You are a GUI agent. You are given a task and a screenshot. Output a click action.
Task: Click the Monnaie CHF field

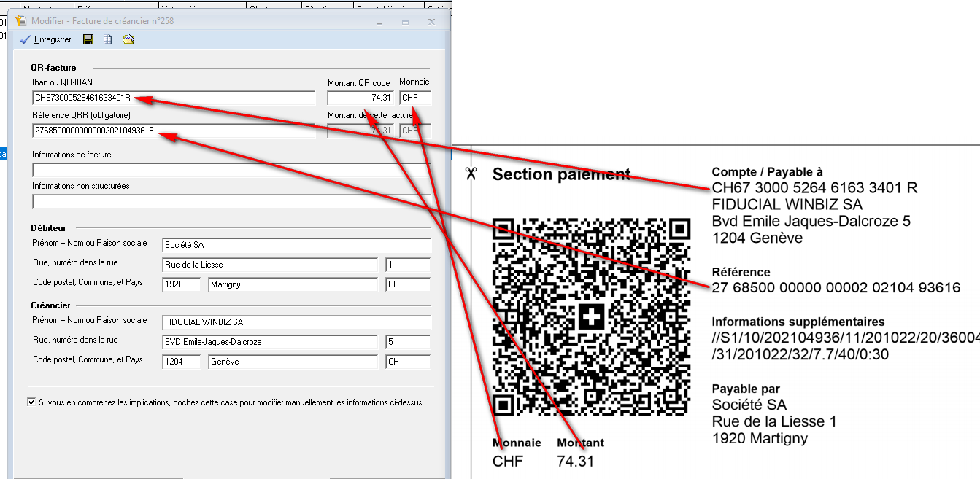415,98
